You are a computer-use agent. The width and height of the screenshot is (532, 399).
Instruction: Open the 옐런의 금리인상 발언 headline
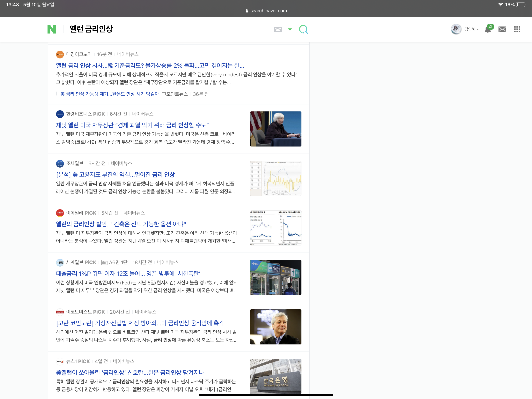click(121, 224)
